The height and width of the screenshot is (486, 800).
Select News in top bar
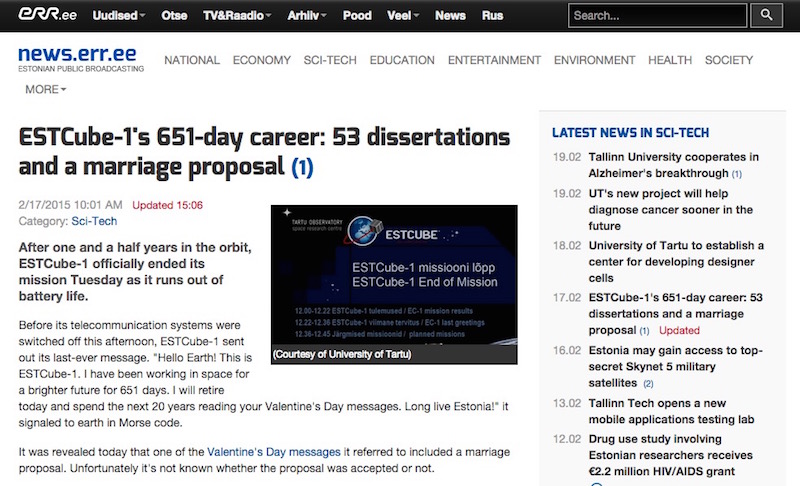[450, 15]
